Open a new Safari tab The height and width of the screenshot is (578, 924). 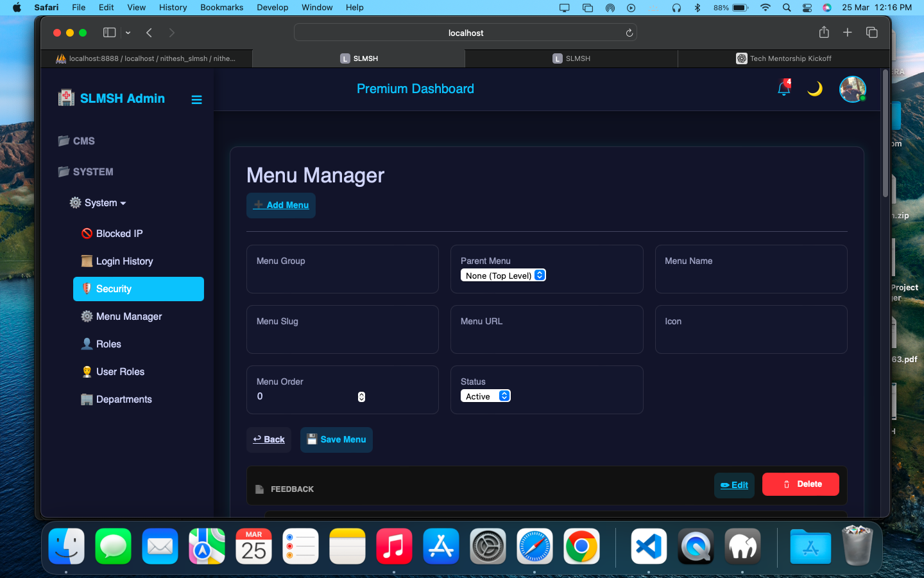click(847, 32)
